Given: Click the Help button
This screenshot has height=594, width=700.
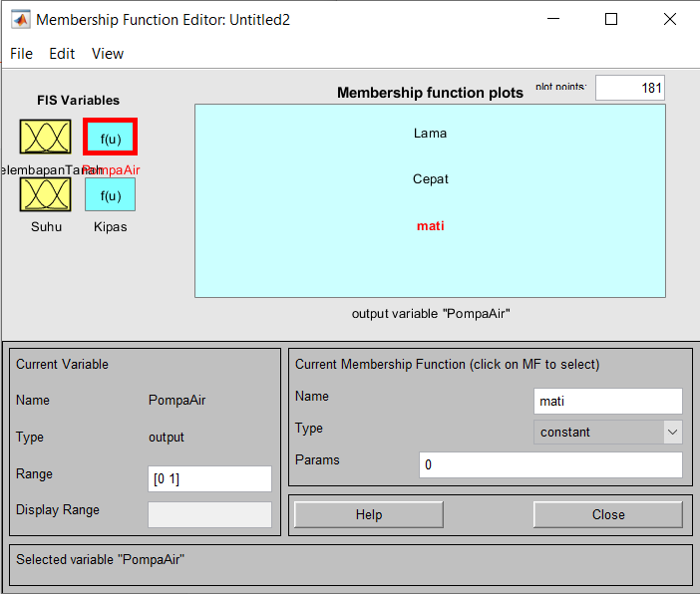Looking at the screenshot, I should tap(369, 514).
